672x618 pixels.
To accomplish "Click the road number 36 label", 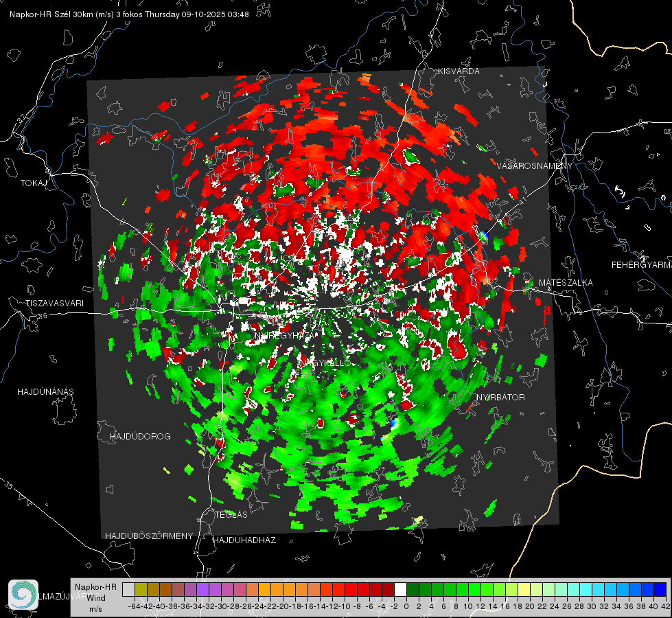I will click(43, 316).
